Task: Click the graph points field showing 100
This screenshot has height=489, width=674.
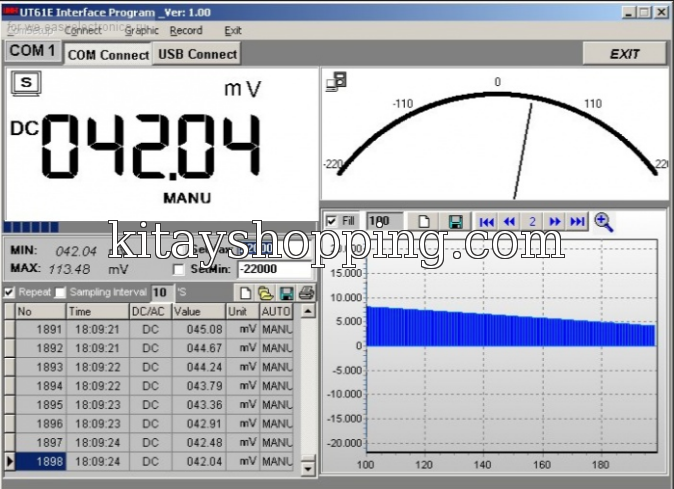Action: pos(385,221)
